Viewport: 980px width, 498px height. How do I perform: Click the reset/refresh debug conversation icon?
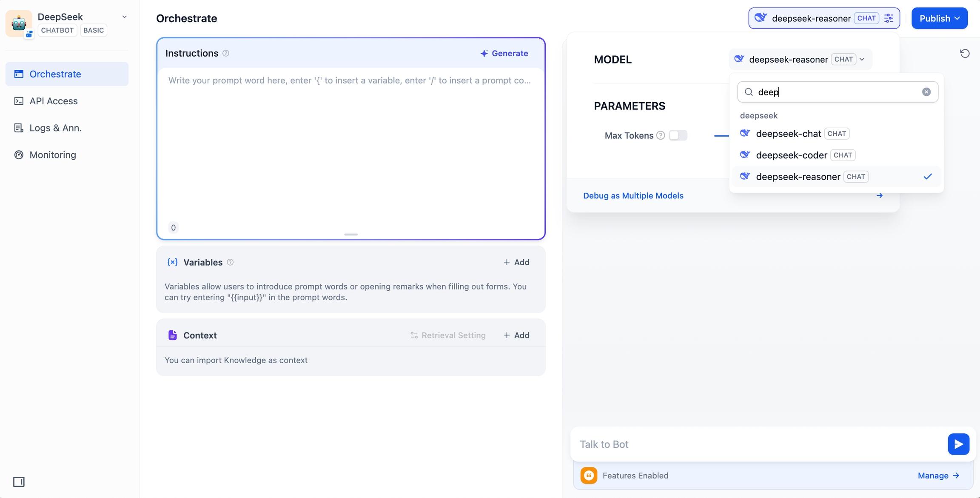(965, 54)
